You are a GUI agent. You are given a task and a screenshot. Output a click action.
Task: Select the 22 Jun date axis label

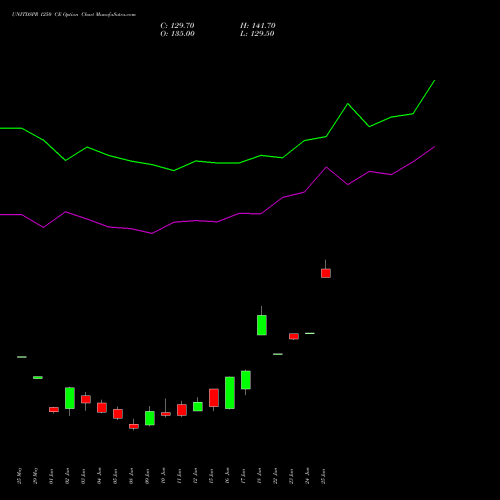(275, 476)
